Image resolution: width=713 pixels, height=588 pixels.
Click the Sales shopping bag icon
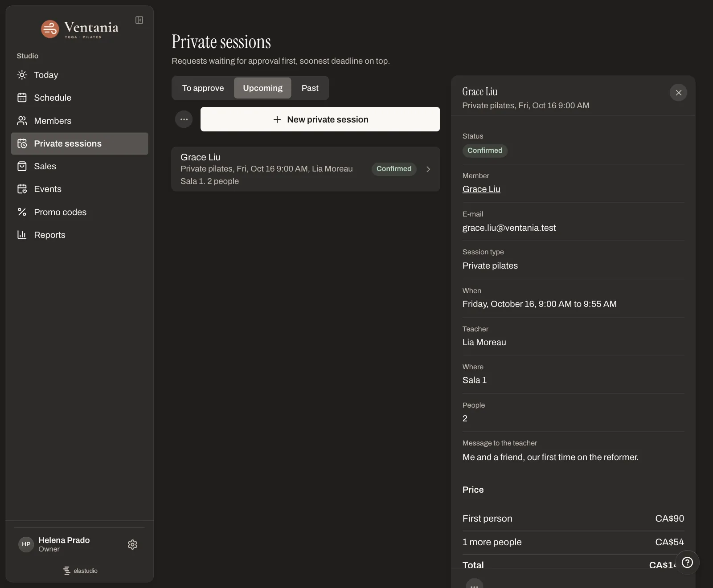tap(22, 166)
